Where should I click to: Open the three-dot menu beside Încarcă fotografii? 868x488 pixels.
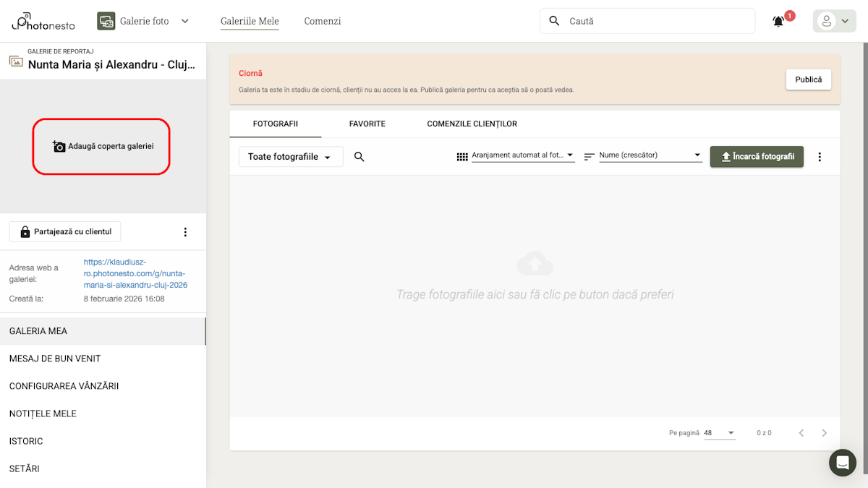pos(820,157)
